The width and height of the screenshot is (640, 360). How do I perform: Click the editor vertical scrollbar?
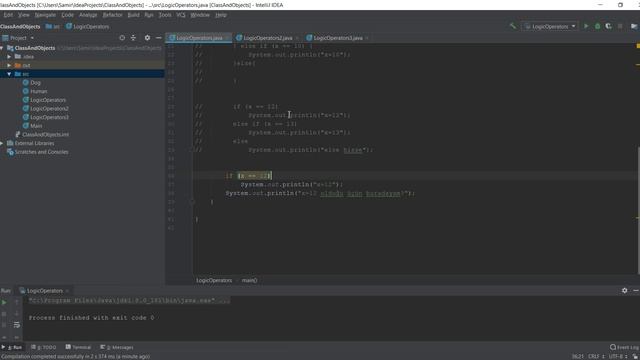[x=638, y=210]
